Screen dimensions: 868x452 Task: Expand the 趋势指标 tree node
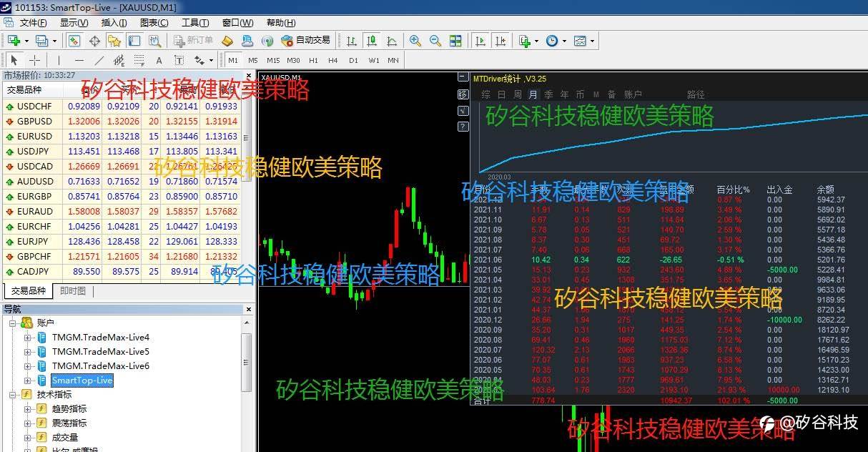coord(28,409)
